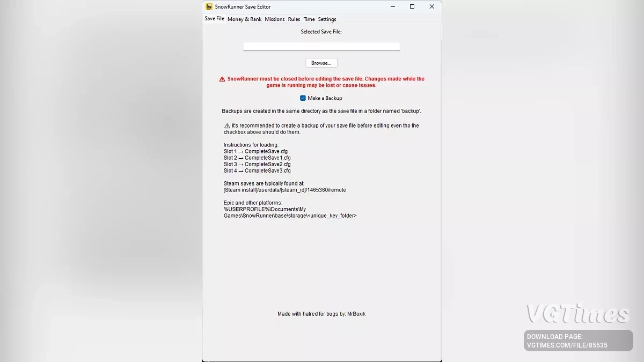Minimize the Save Editor window
The height and width of the screenshot is (362, 644).
pos(393,6)
